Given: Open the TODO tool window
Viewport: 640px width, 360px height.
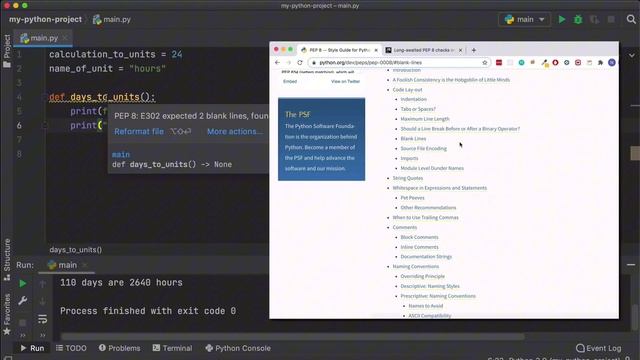Looking at the screenshot, I should (x=71, y=348).
